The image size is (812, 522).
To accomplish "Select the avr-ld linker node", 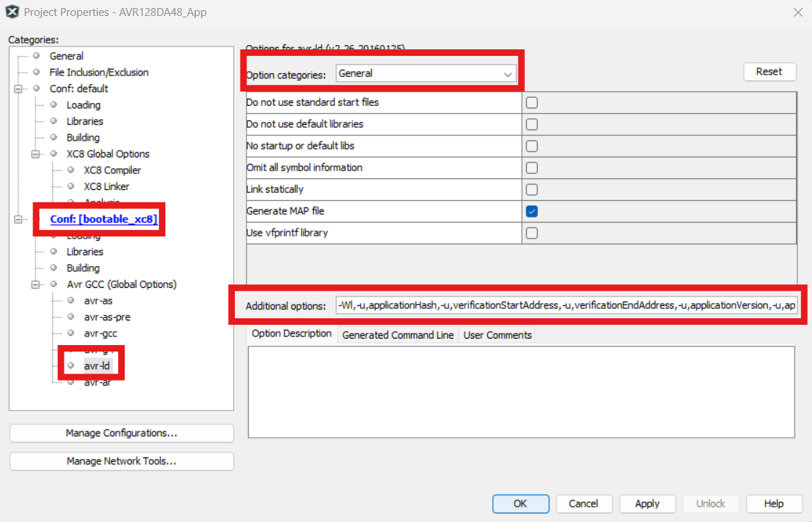I will [x=96, y=365].
